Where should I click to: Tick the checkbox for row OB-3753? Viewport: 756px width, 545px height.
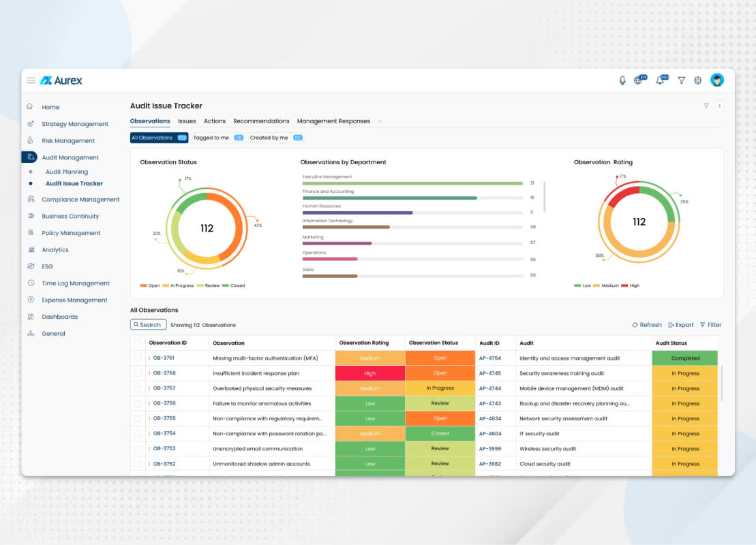click(138, 449)
